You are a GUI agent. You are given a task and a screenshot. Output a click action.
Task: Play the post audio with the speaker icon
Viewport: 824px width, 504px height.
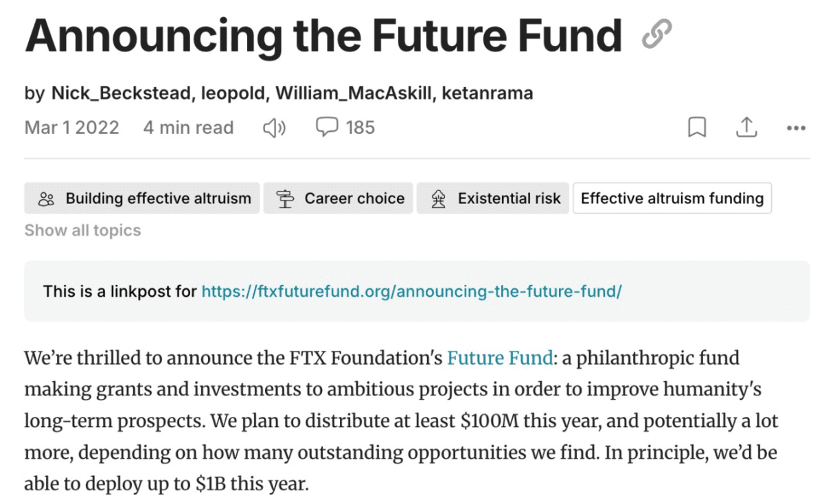[x=275, y=128]
